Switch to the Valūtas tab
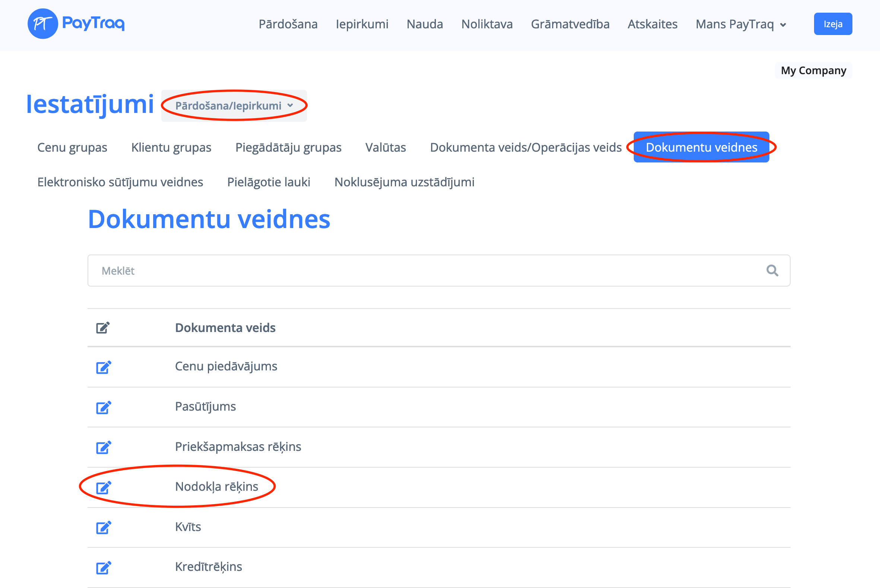 pyautogui.click(x=386, y=148)
